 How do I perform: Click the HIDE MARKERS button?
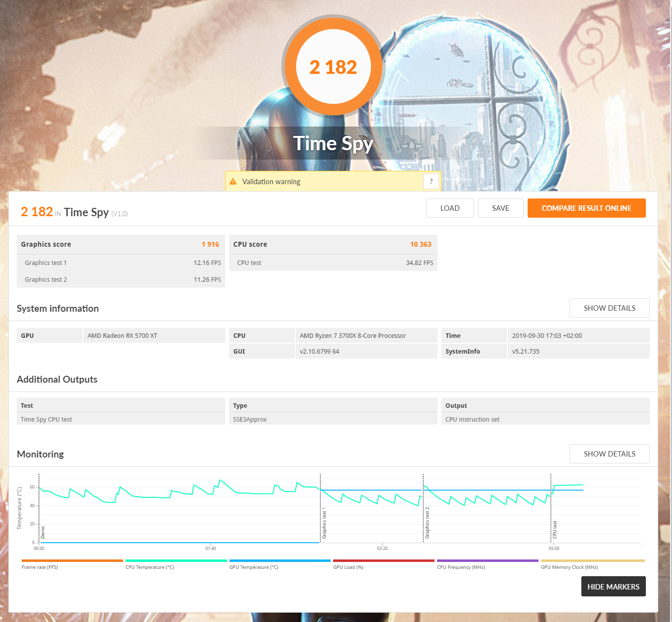[x=613, y=587]
